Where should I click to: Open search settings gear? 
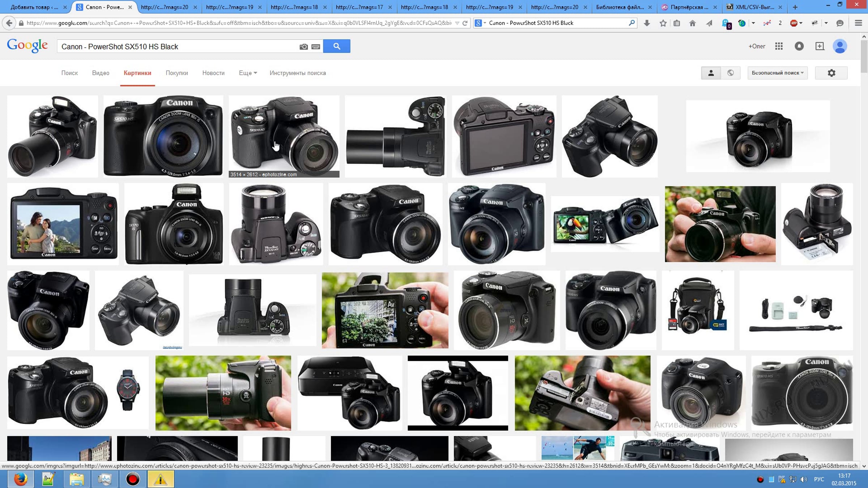(831, 73)
